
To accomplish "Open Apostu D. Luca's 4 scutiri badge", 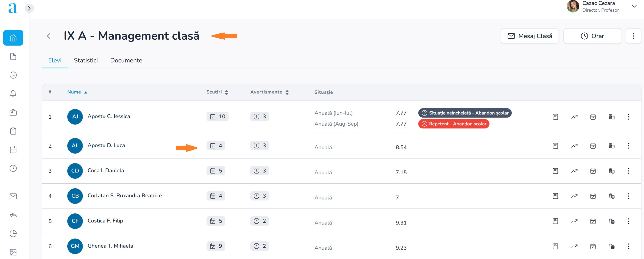I will 216,146.
